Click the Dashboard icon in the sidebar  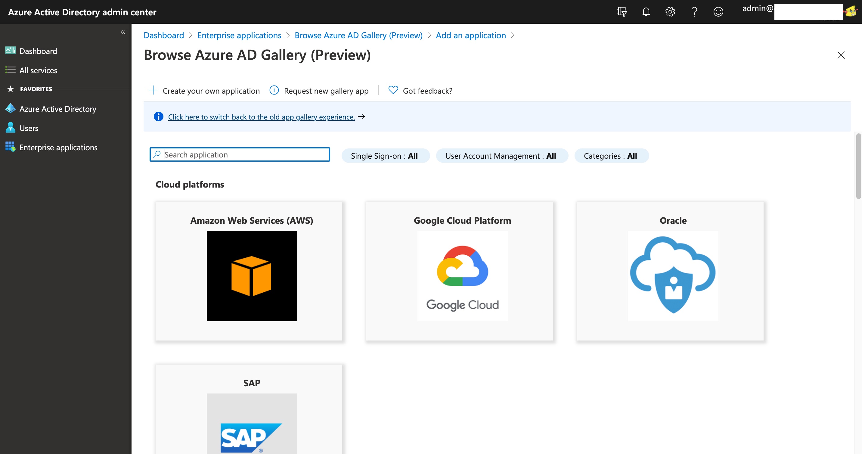click(11, 51)
